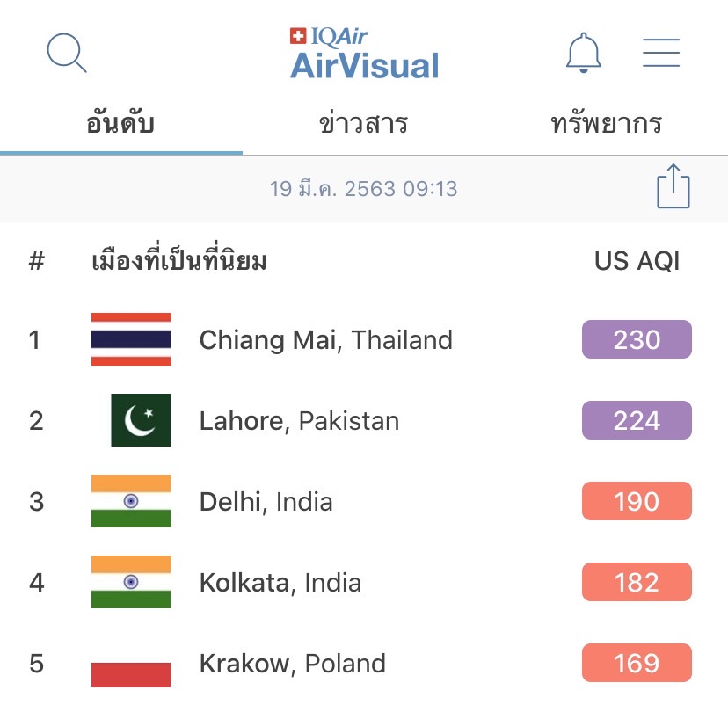Switch to the อันดับ tab
Viewport: 728px width, 712px height.
click(120, 124)
